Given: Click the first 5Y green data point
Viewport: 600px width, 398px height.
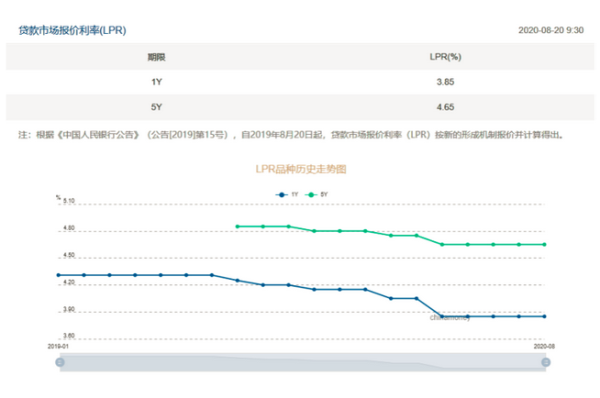Looking at the screenshot, I should coord(237,227).
